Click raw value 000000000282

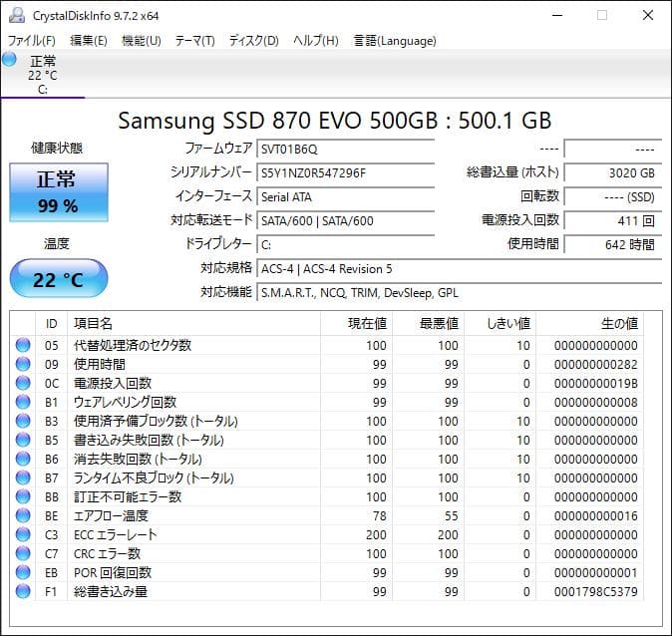(x=595, y=364)
